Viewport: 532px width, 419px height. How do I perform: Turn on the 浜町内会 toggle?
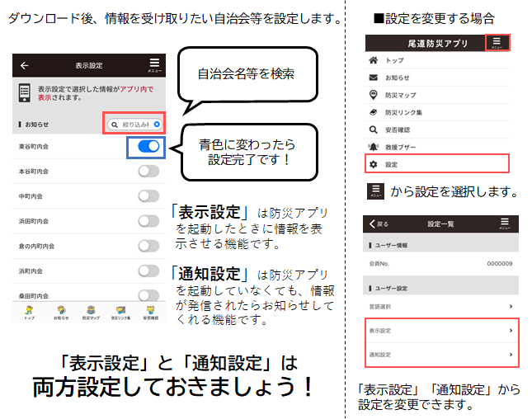point(148,271)
